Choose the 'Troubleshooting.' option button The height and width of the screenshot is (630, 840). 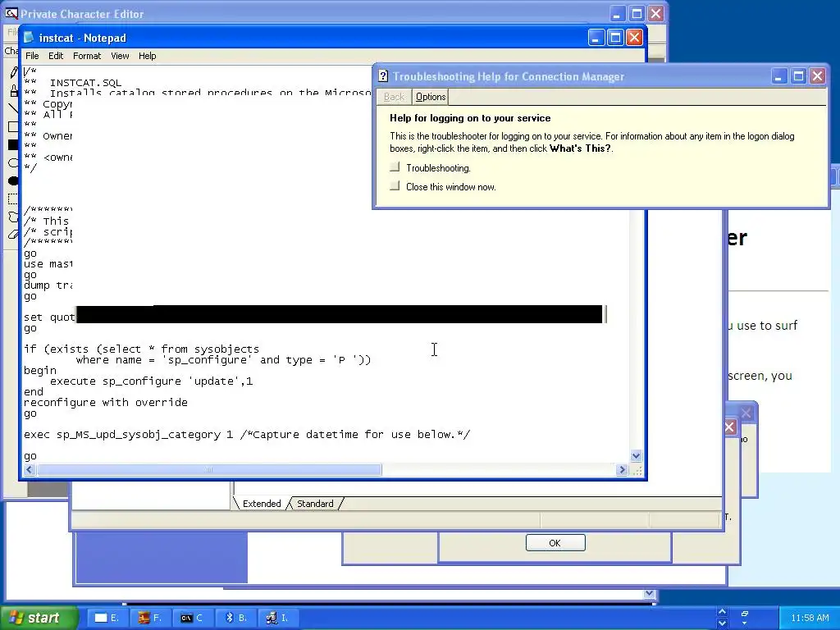pyautogui.click(x=395, y=167)
